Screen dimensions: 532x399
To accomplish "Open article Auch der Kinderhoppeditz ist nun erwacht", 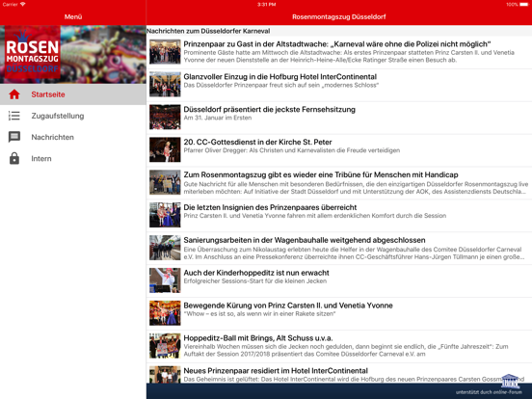I will 339,280.
